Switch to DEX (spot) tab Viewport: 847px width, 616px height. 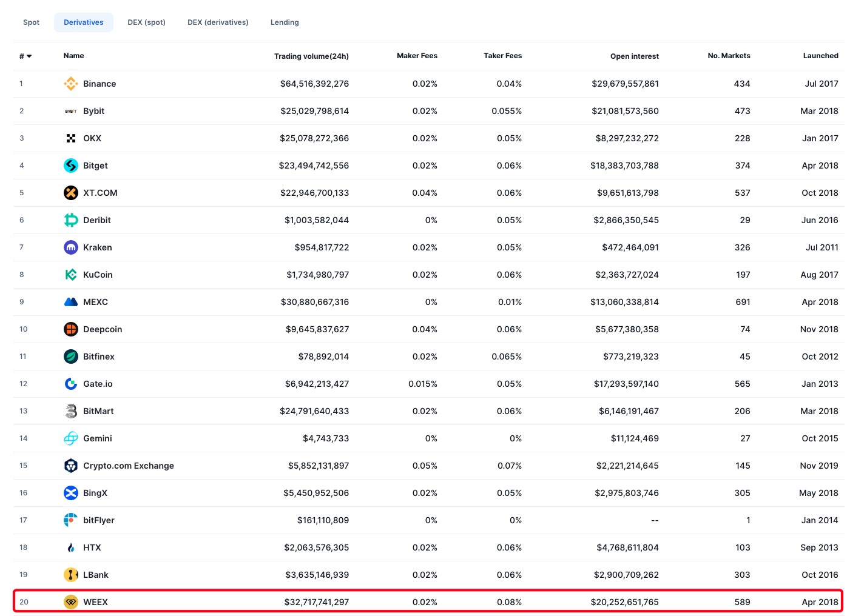(x=146, y=22)
